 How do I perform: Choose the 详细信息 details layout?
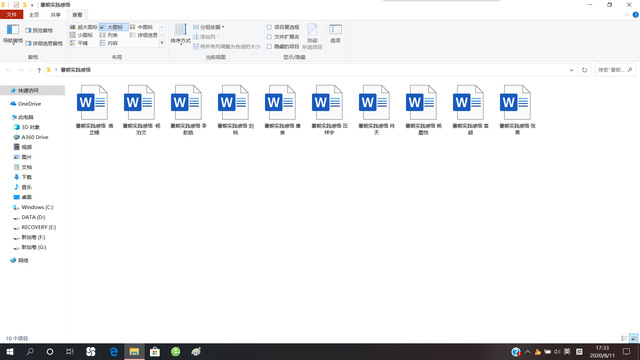[144, 35]
